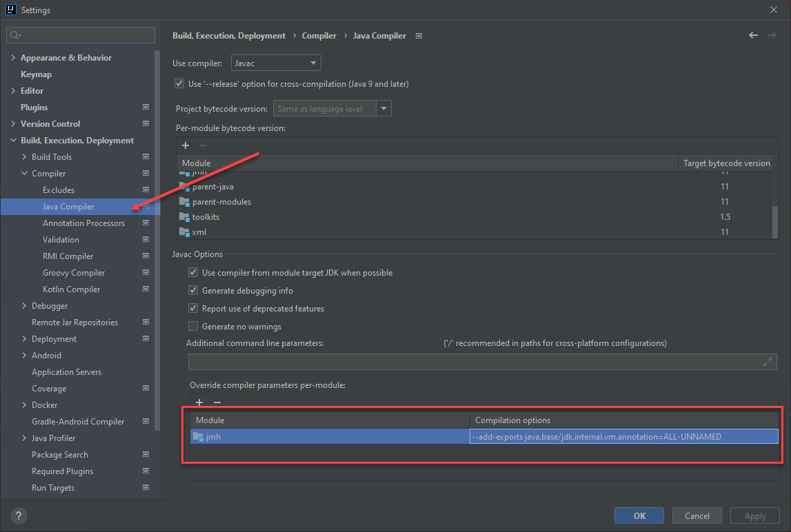This screenshot has height=532, width=791.
Task: Click the add-exports compilation options cell
Action: [624, 437]
